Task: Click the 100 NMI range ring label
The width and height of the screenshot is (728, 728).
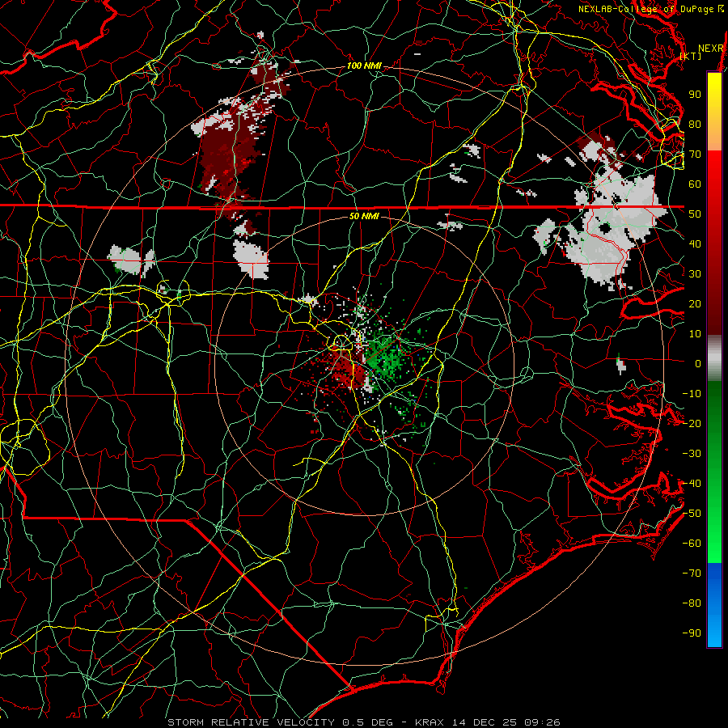Action: pyautogui.click(x=364, y=66)
